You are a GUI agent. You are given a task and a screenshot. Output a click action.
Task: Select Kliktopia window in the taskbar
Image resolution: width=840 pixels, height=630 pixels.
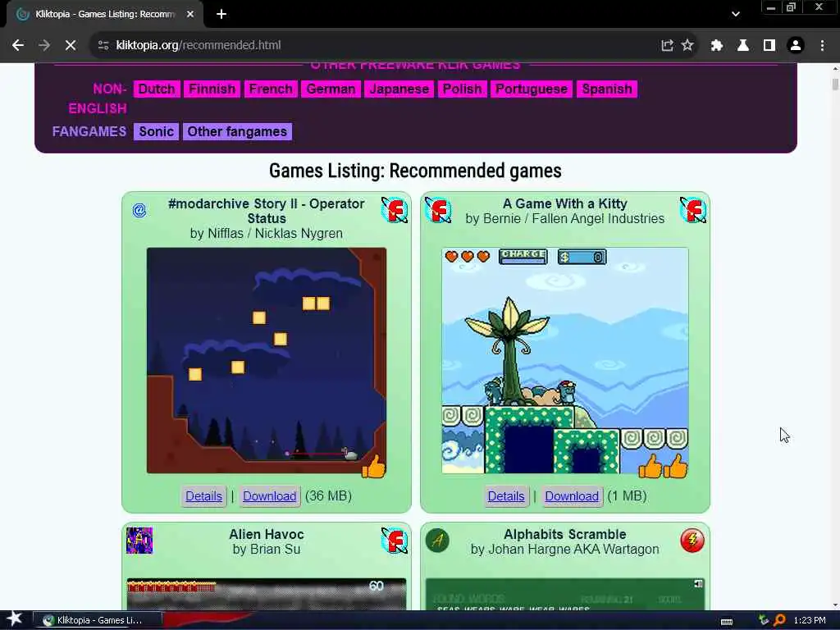(x=98, y=620)
